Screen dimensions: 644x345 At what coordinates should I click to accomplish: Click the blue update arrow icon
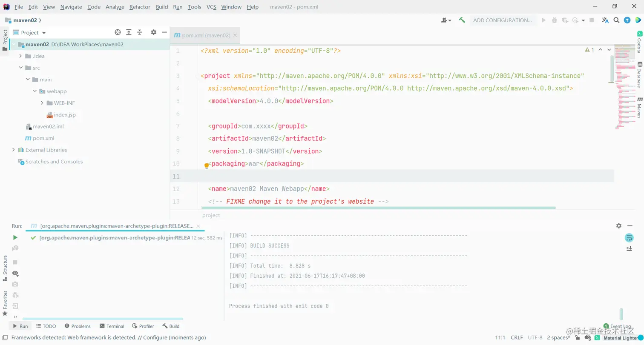[627, 20]
